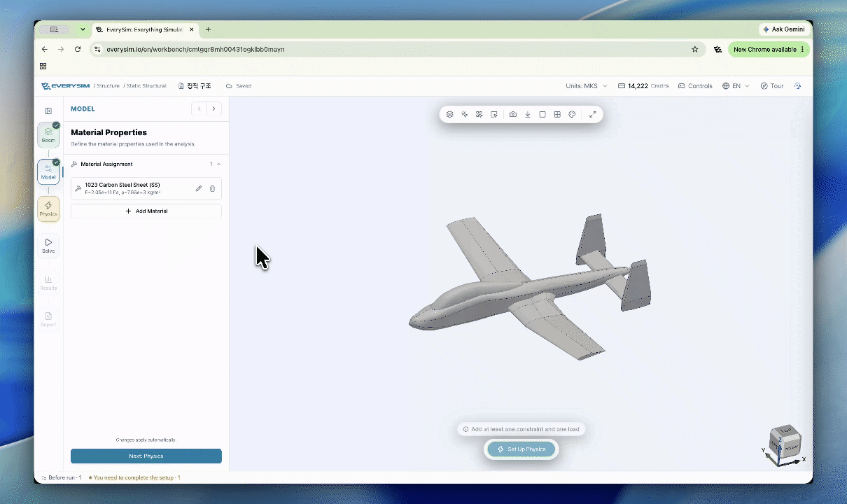Open the EN language dropdown

click(736, 86)
